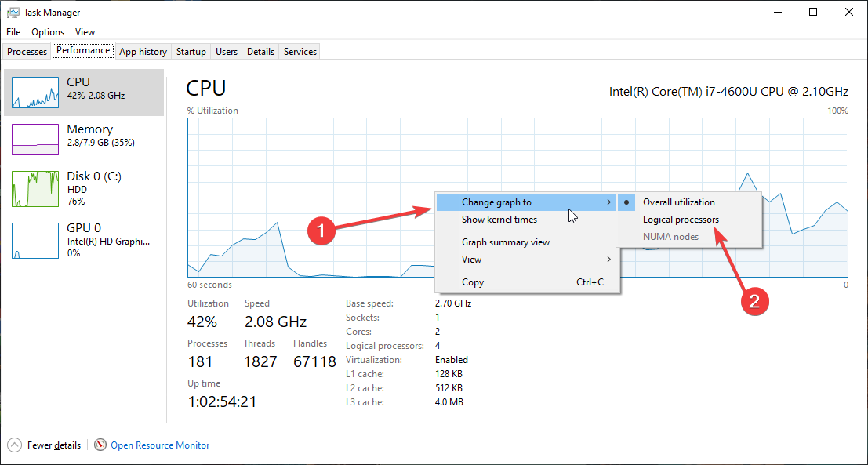Image resolution: width=868 pixels, height=465 pixels.
Task: Switch to the Startup tab
Action: pyautogui.click(x=191, y=52)
